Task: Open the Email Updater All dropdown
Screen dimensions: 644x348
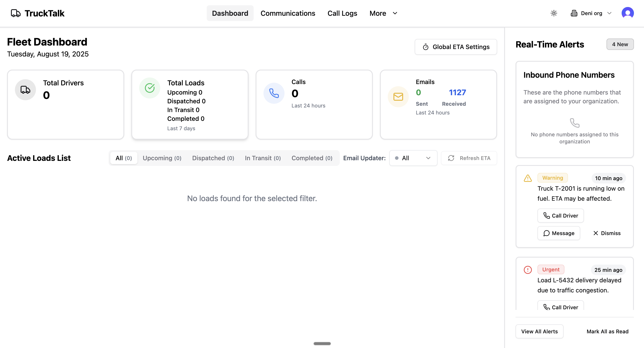Action: pos(413,158)
